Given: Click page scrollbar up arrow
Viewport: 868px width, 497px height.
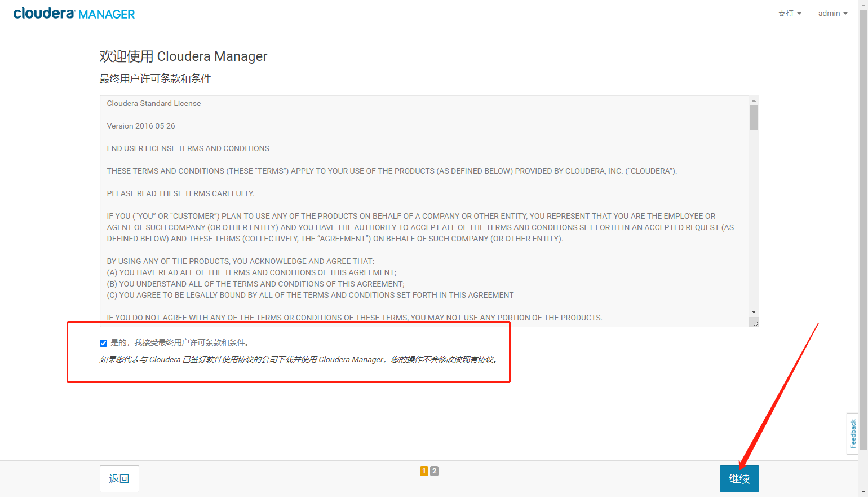Looking at the screenshot, I should (863, 5).
